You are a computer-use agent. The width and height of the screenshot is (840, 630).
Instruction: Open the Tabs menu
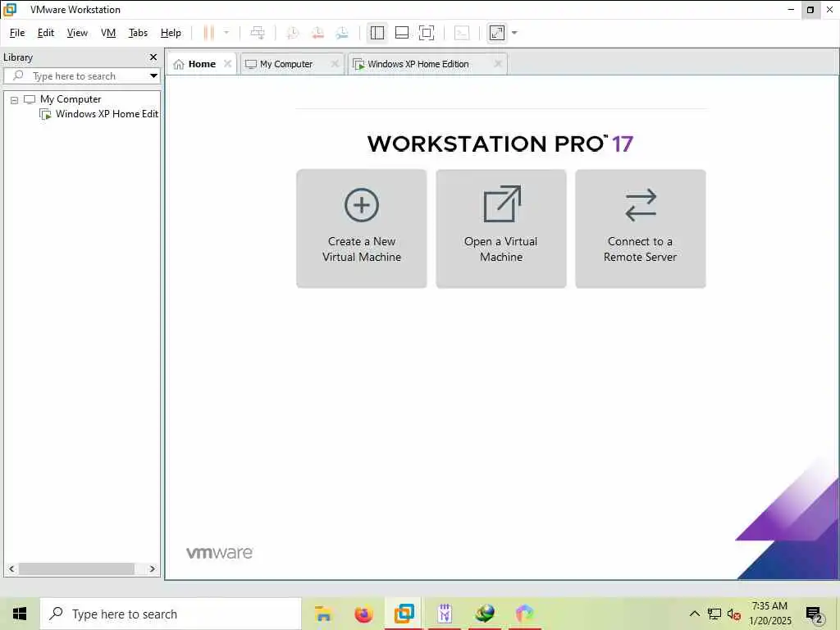click(x=138, y=33)
